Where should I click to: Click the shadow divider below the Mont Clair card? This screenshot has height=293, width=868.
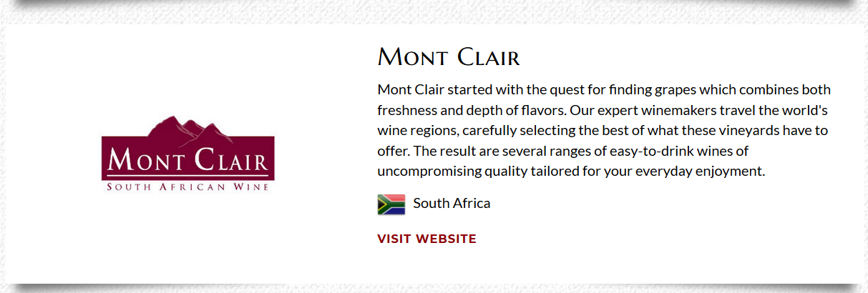click(434, 287)
